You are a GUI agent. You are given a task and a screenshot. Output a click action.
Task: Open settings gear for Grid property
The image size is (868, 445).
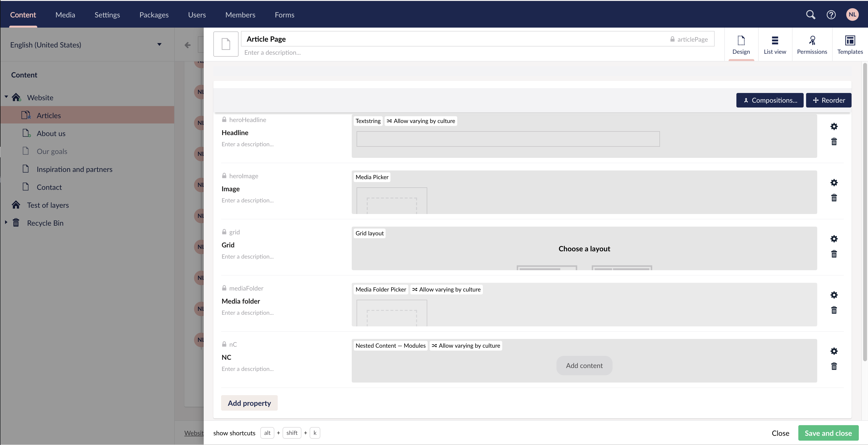834,239
